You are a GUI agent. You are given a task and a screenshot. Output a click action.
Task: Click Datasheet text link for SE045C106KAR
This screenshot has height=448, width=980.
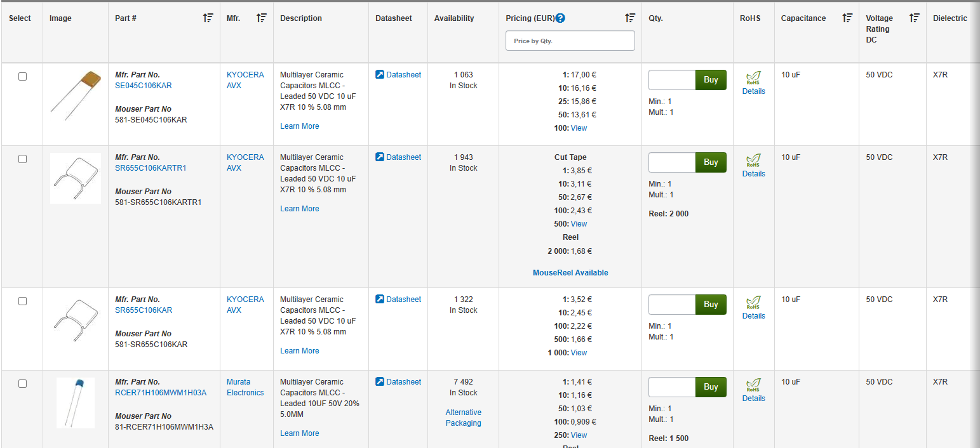tap(403, 75)
